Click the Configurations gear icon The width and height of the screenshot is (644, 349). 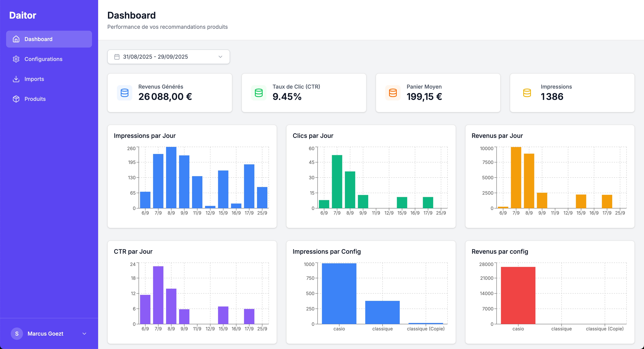[x=16, y=59]
